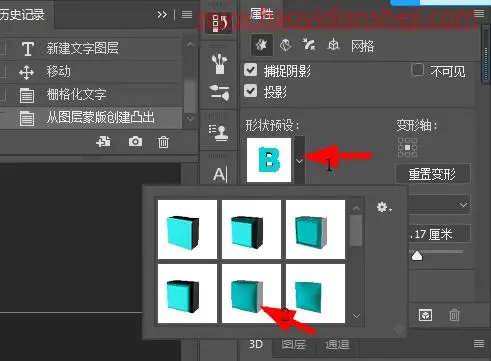Image resolution: width=491 pixels, height=361 pixels.
Task: Choose third shape preset in bottom row
Action: coord(315,294)
